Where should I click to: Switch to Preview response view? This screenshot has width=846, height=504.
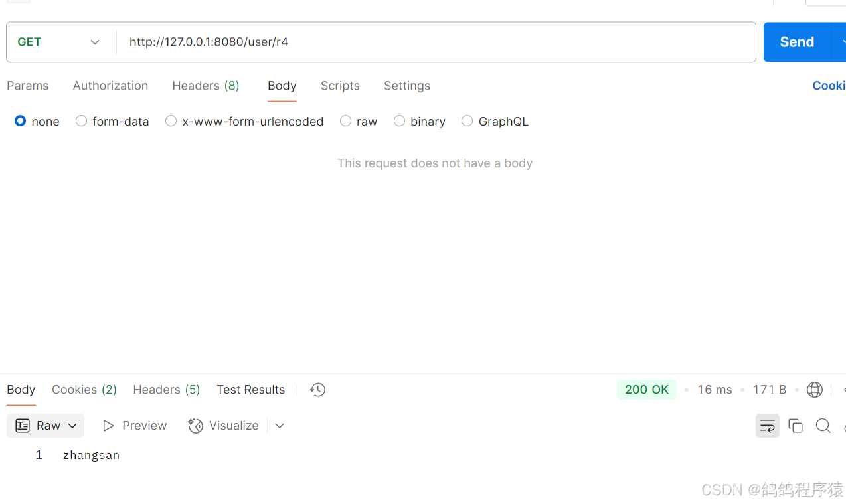[135, 426]
